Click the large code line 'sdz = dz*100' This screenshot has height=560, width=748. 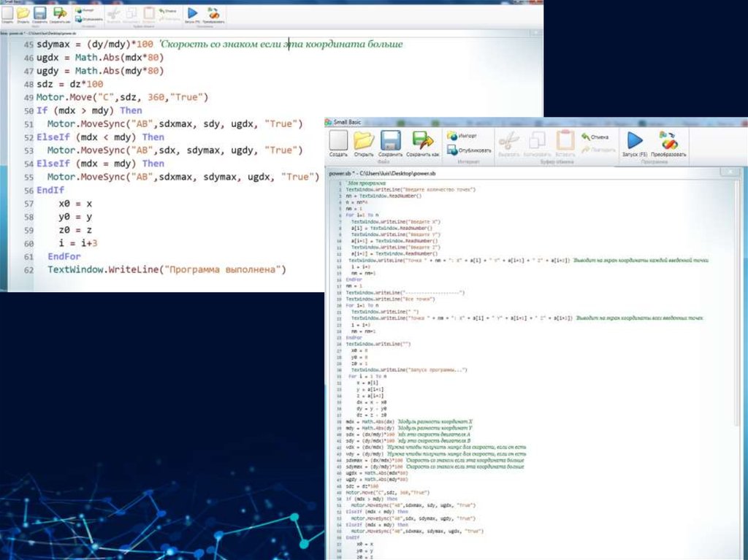point(69,84)
